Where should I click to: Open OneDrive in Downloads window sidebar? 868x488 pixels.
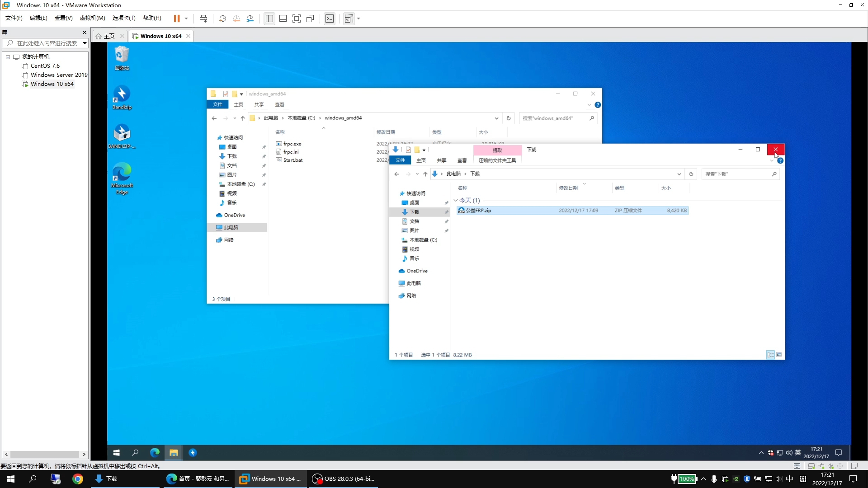coord(417,271)
